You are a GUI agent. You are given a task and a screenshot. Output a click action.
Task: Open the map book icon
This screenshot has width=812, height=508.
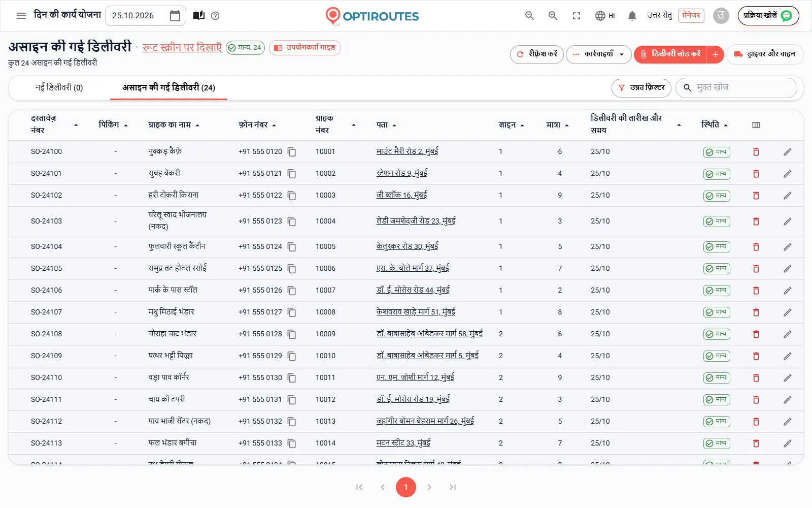tap(199, 16)
